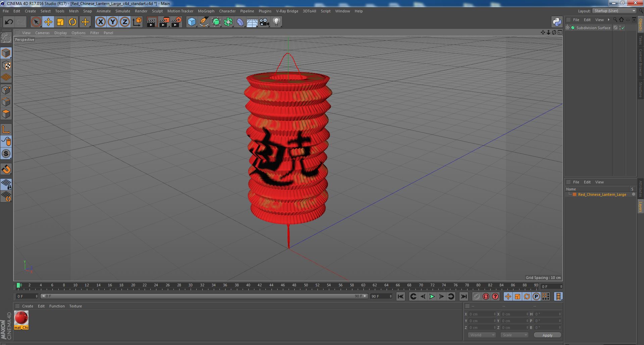644x345 pixels.
Task: Switch to Points mode
Action: pyautogui.click(x=6, y=90)
